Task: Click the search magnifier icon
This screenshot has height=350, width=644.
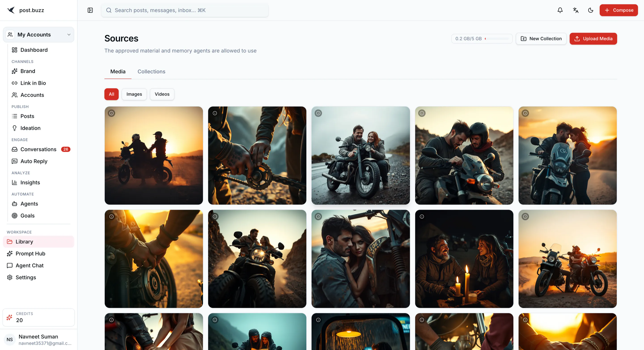Action: (x=109, y=10)
